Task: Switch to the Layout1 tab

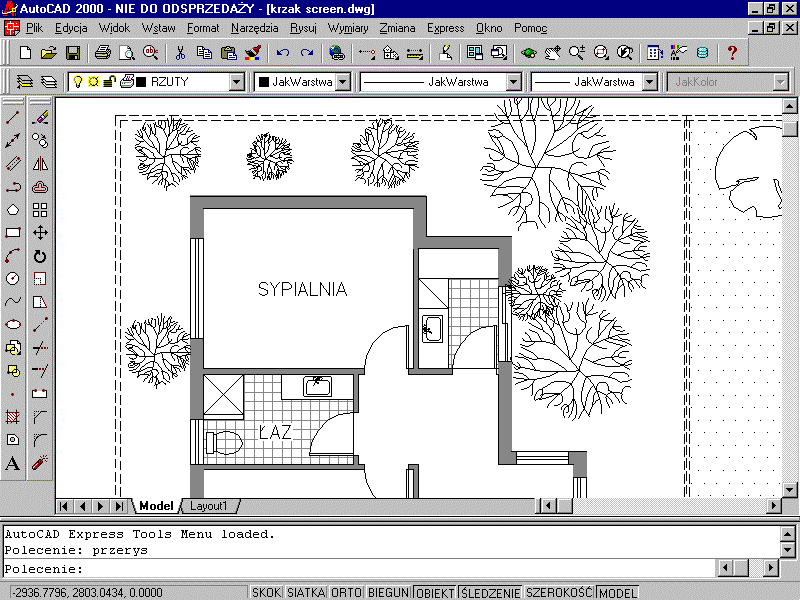Action: pos(208,506)
